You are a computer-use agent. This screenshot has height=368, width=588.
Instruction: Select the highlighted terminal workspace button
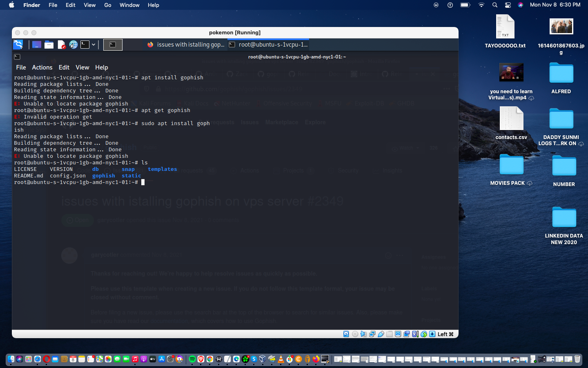[x=113, y=45]
